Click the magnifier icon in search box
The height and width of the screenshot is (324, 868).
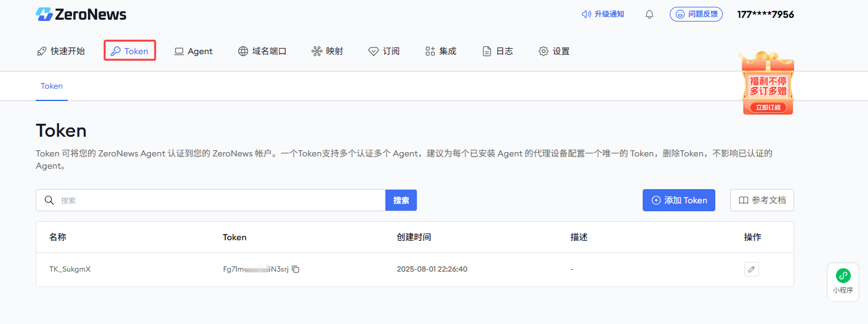[49, 200]
